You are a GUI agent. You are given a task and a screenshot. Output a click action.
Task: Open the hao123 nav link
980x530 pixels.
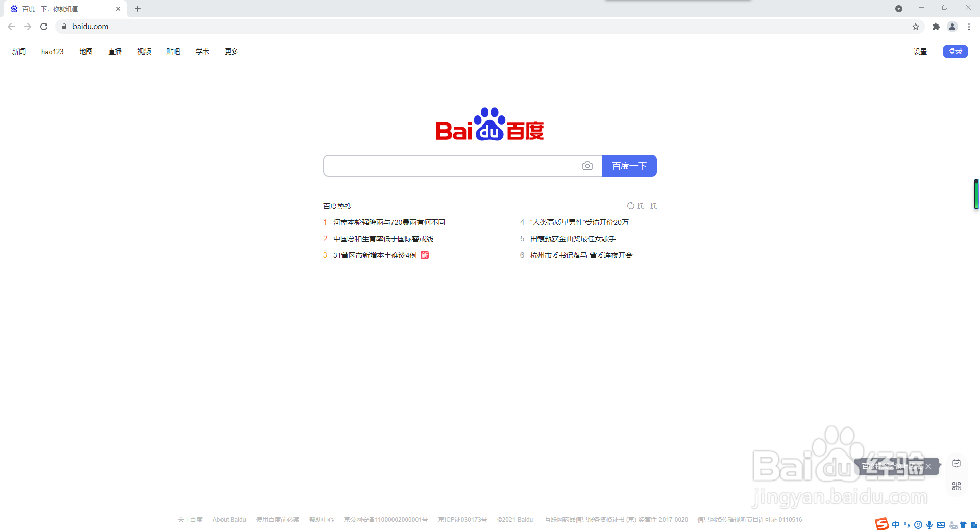pos(53,52)
